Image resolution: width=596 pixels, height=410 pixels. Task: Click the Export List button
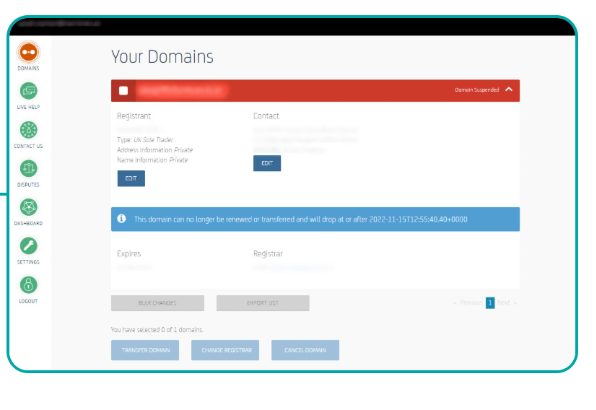(x=263, y=303)
